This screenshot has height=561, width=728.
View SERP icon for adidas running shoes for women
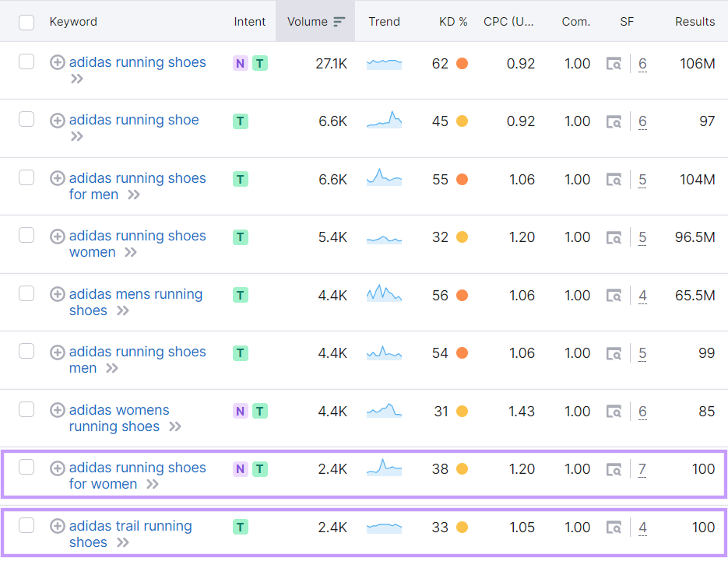(x=614, y=470)
